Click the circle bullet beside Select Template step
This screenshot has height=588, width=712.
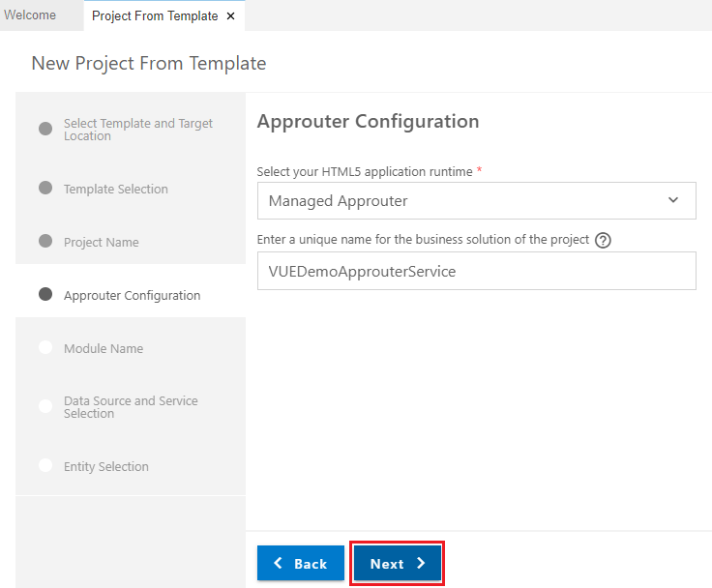(45, 130)
